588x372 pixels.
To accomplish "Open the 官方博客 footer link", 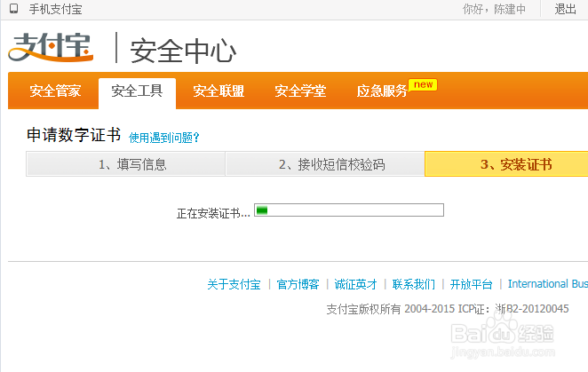I will coord(298,284).
